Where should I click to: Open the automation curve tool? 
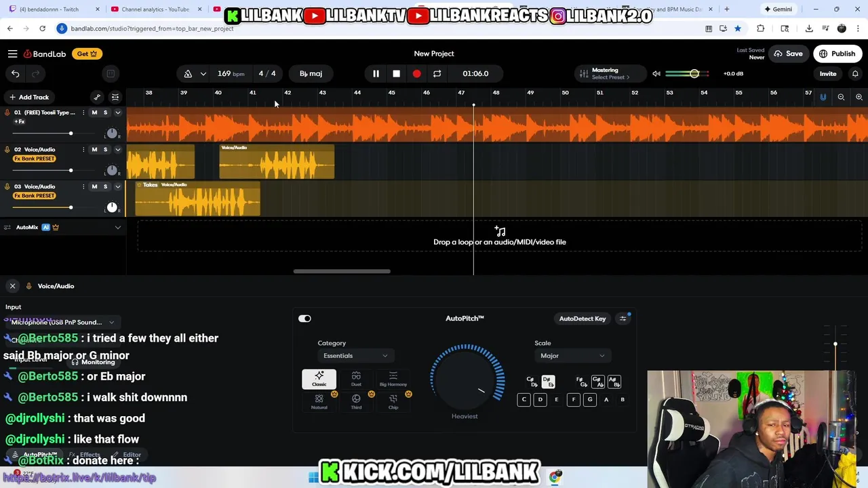pos(97,97)
